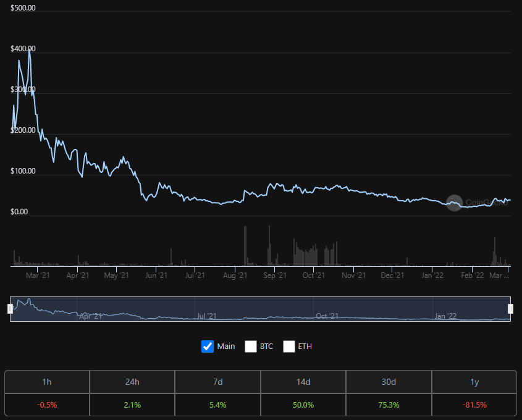The image size is (522, 420).
Task: Click the Jan '22 main axis label
Action: (x=432, y=275)
